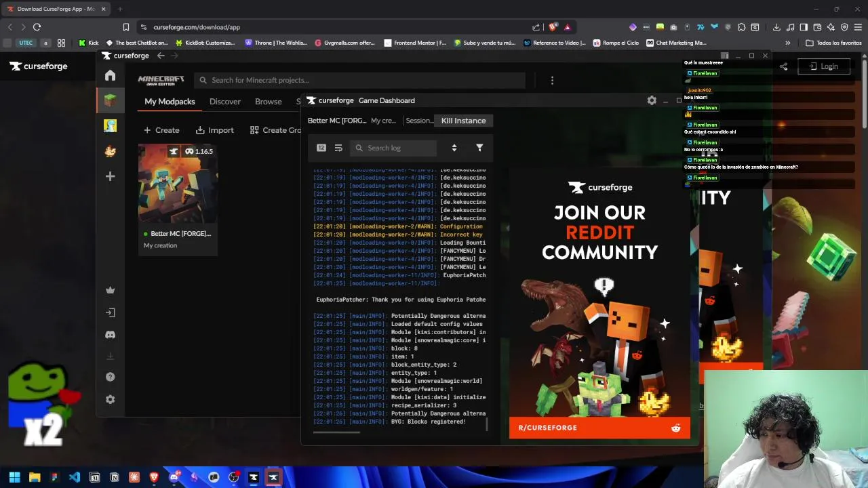Image resolution: width=868 pixels, height=488 pixels.
Task: Open Visual Studio Code from taskbar
Action: [x=75, y=477]
